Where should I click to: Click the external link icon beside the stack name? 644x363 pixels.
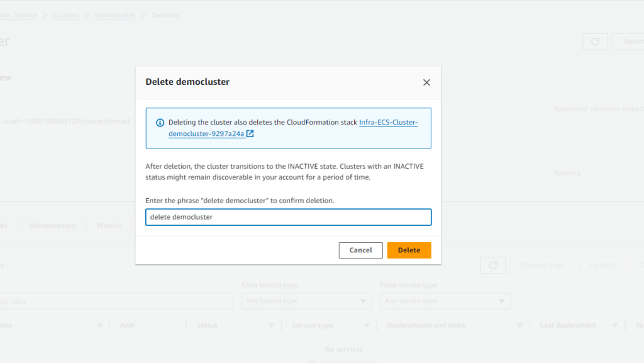point(250,134)
